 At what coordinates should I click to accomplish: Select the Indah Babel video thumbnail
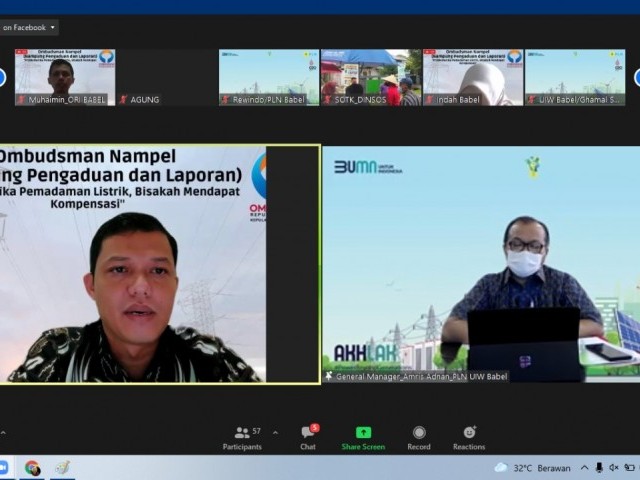click(x=472, y=77)
